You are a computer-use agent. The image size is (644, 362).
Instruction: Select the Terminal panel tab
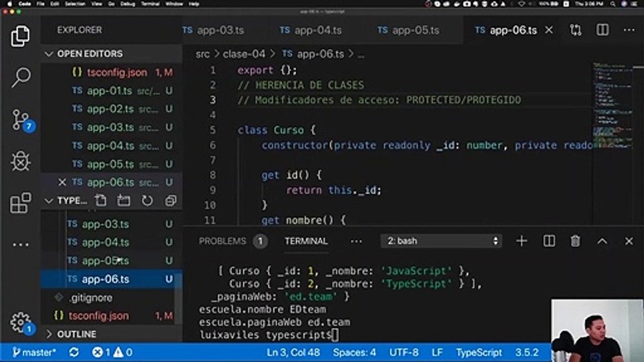[x=306, y=241]
